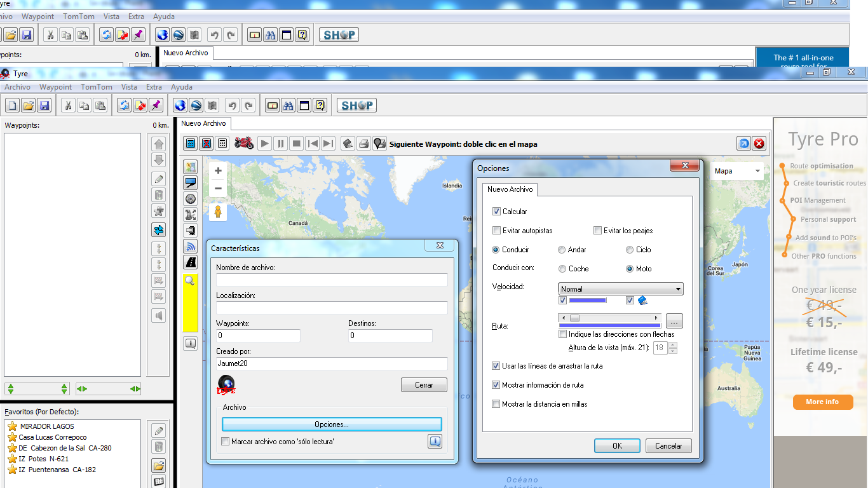
Task: Click the binoculars icon in the background Tyre window
Action: pos(270,35)
